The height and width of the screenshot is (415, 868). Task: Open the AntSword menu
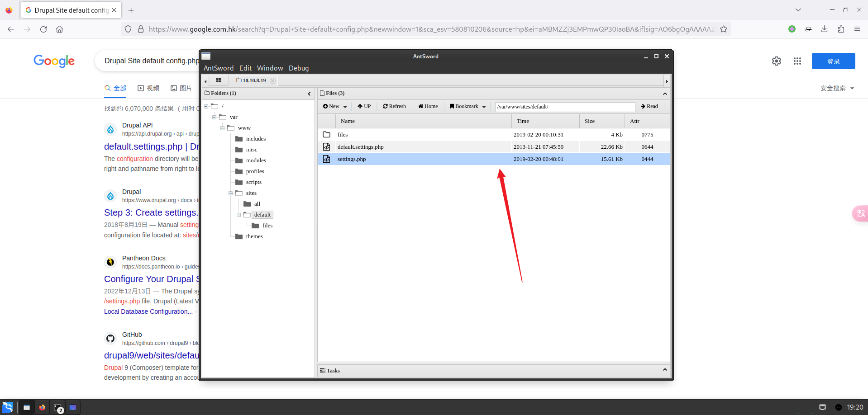[x=219, y=68]
